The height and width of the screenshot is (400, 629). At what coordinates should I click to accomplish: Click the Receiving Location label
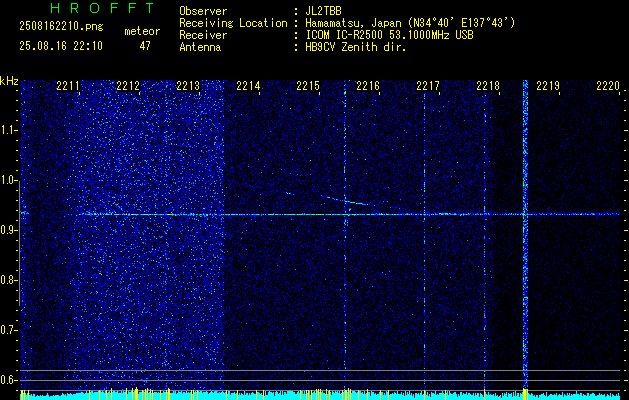click(x=233, y=23)
